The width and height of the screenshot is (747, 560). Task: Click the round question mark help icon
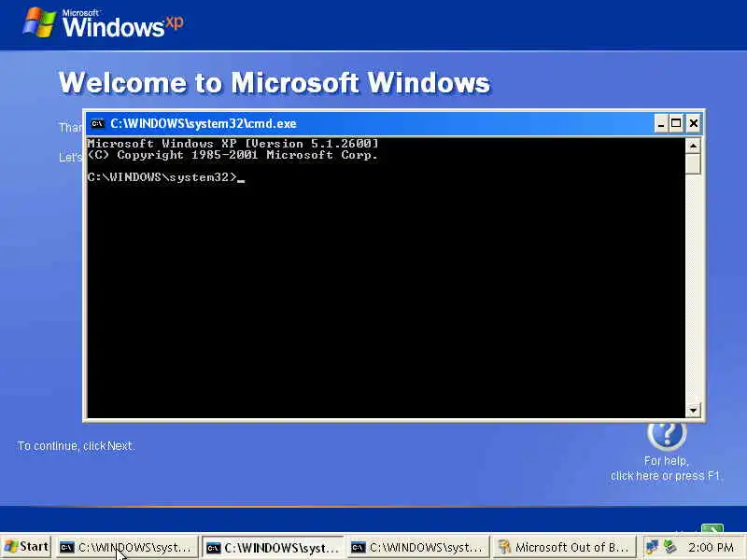[x=667, y=433]
